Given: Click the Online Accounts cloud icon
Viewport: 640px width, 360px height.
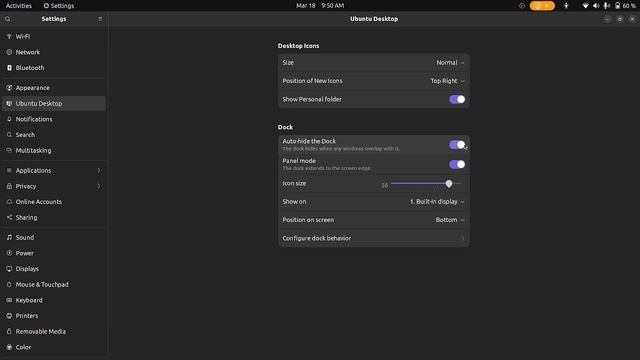Looking at the screenshot, I should pyautogui.click(x=9, y=202).
